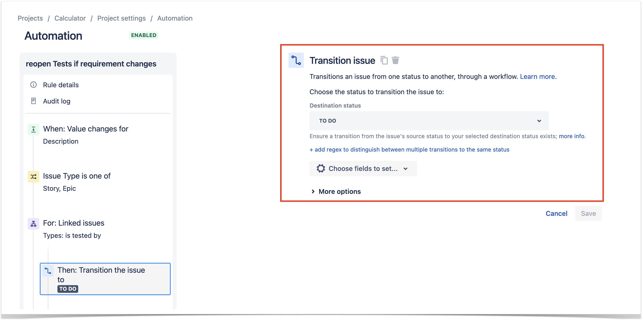Click add regex to distinguish transitions link

410,150
